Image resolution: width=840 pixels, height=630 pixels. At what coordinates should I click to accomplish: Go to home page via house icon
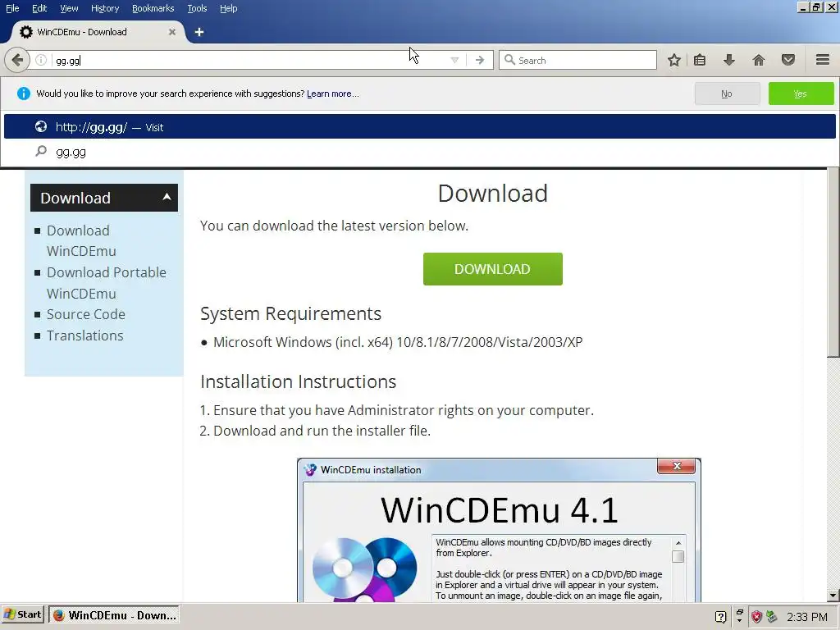coord(759,60)
